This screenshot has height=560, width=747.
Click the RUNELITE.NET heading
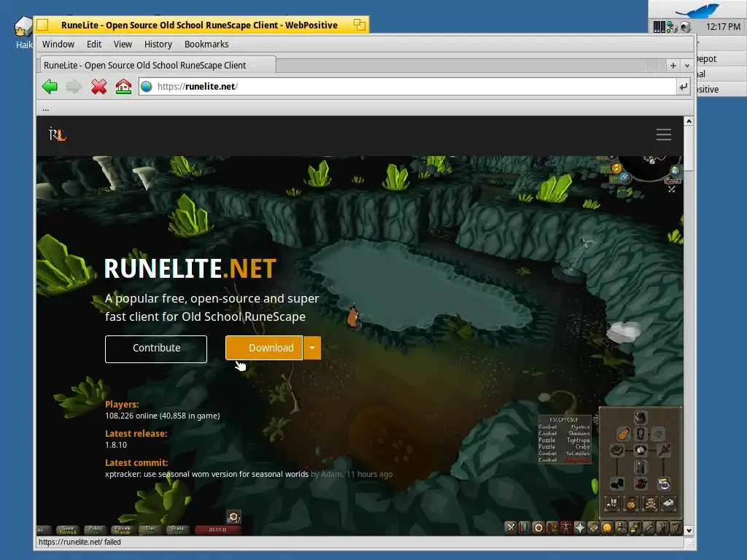click(x=190, y=268)
